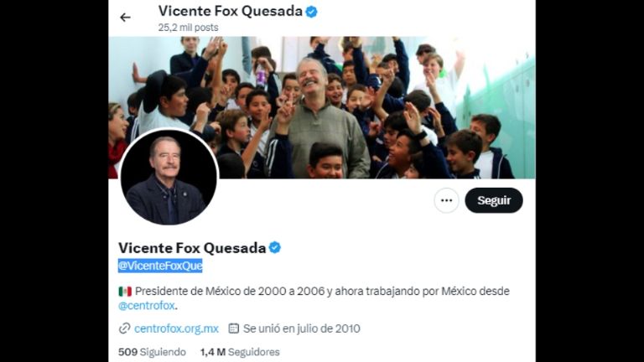Viewport: 644px width, 362px height.
Task: Click the calendar joined-date icon
Action: pos(234,328)
